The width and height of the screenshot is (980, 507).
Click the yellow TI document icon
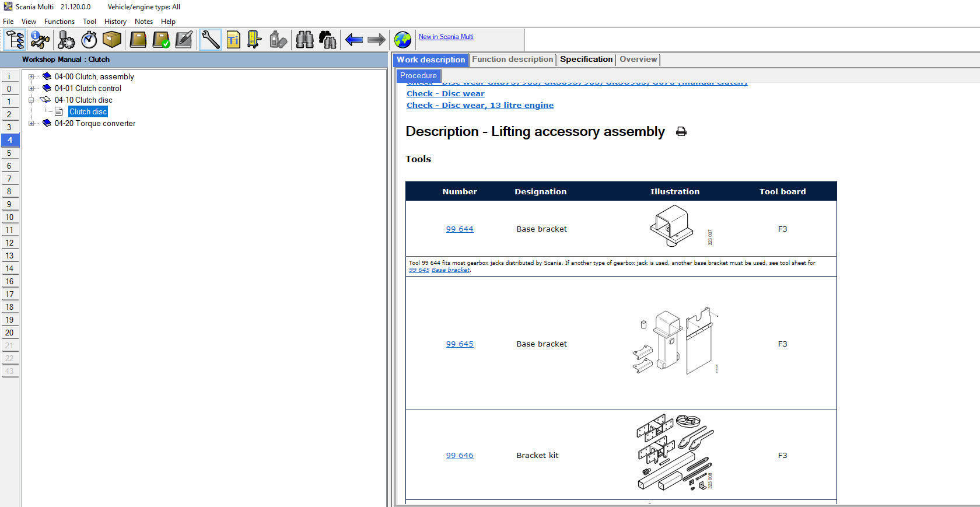(x=233, y=40)
